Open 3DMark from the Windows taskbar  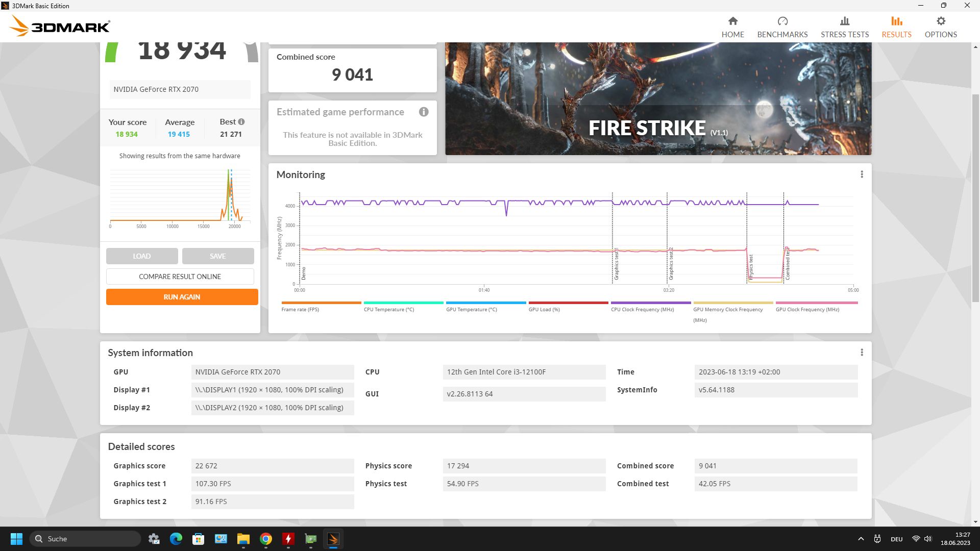point(333,539)
